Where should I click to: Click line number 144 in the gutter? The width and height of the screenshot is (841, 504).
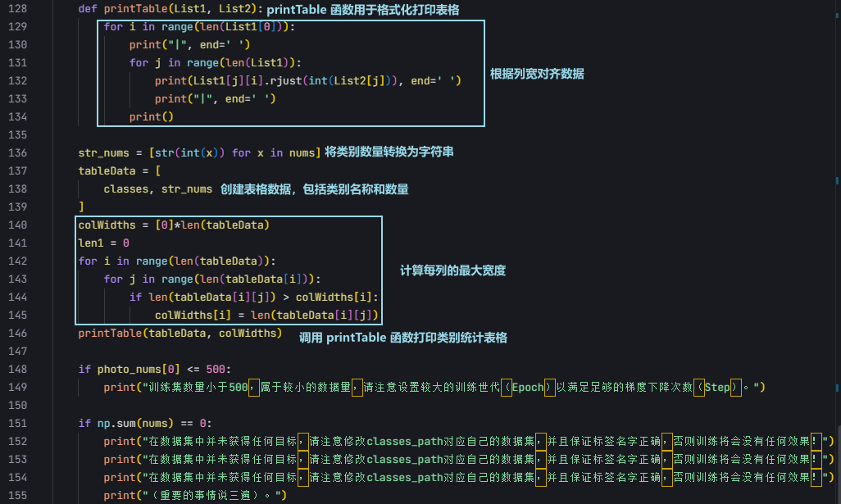pyautogui.click(x=18, y=297)
